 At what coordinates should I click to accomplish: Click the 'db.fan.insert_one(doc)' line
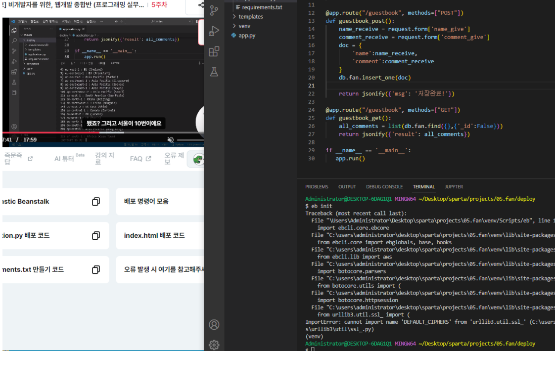(375, 78)
